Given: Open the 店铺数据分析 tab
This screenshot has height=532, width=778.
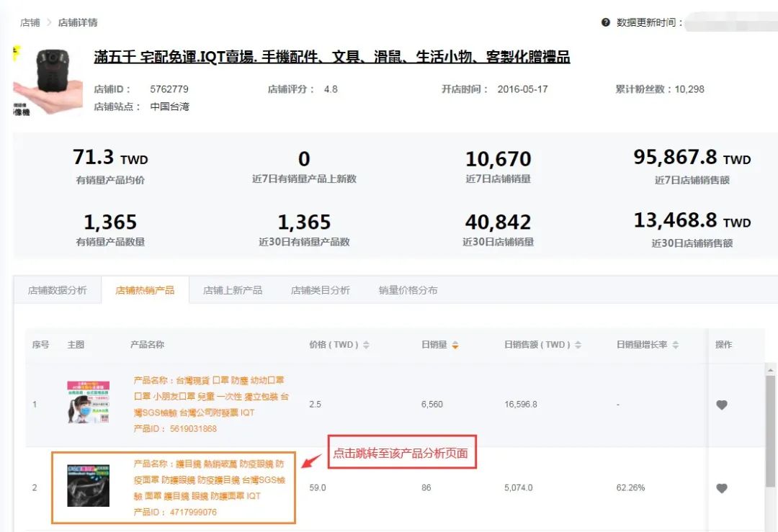Looking at the screenshot, I should 58,290.
